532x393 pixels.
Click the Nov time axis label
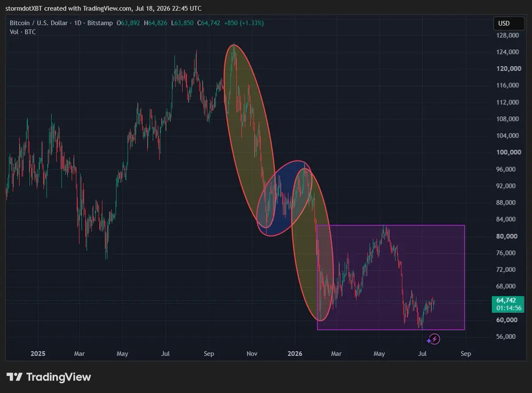pyautogui.click(x=252, y=354)
